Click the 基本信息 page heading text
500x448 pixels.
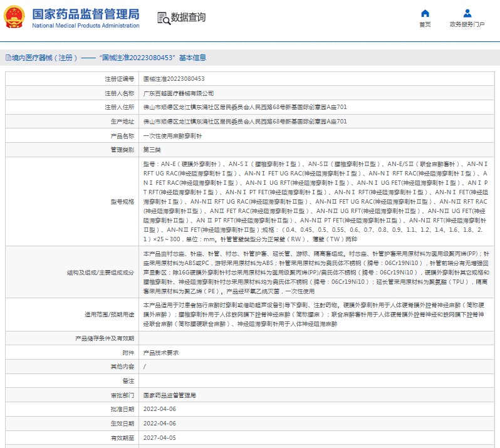[x=192, y=58]
